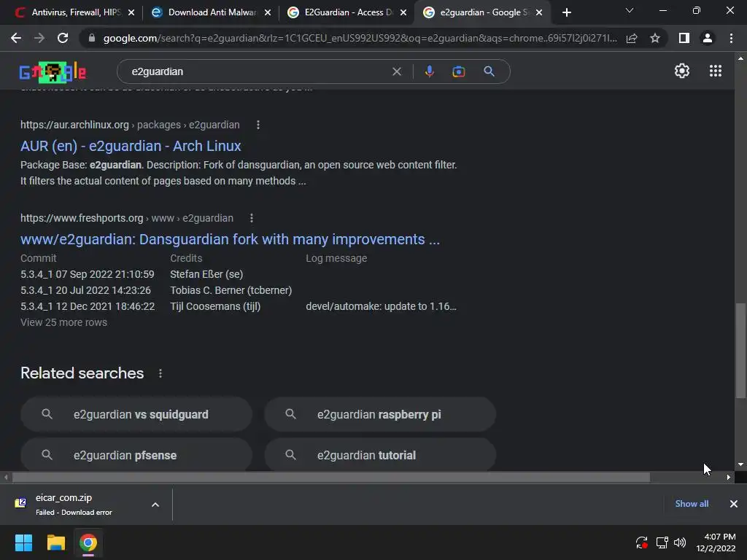Share this page from the address bar

click(632, 38)
